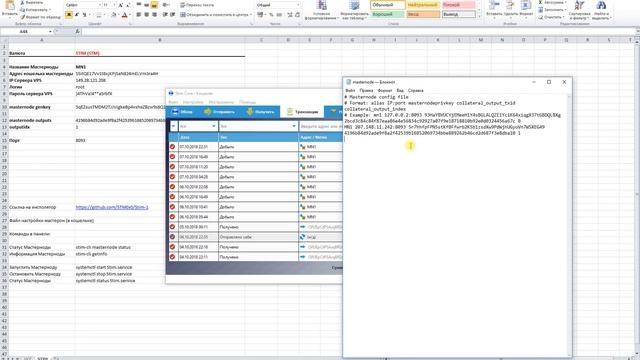Viewport: 640px width, 360px height.
Task: Toggle underline formatting in Excel ribbon
Action: point(84,15)
